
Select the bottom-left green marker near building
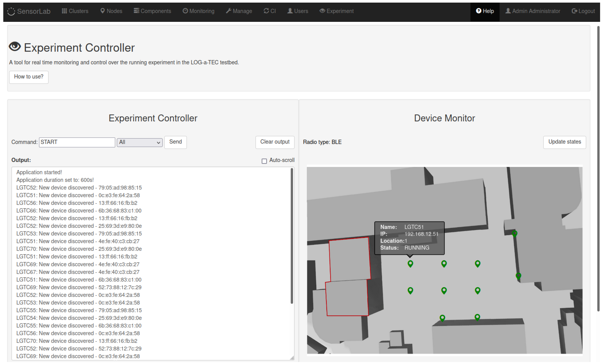(x=442, y=318)
